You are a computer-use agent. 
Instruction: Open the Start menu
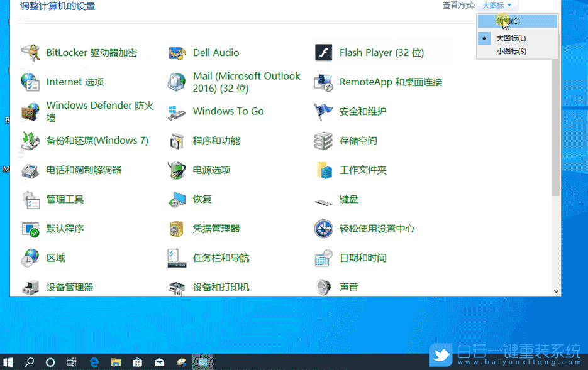click(8, 362)
